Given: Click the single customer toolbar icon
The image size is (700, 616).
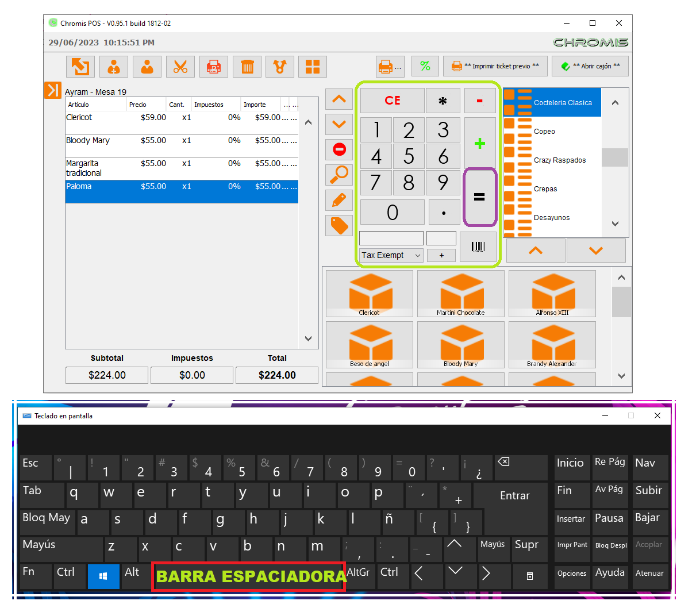Looking at the screenshot, I should 147,67.
